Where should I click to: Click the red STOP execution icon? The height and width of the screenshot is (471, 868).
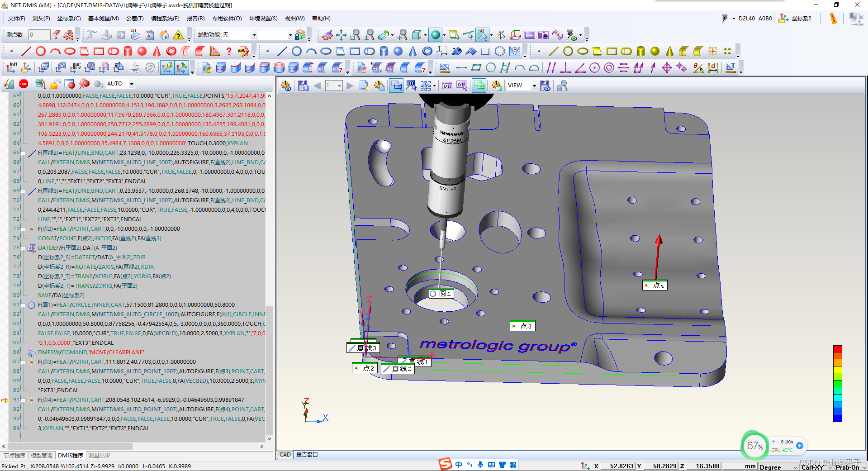tap(24, 84)
